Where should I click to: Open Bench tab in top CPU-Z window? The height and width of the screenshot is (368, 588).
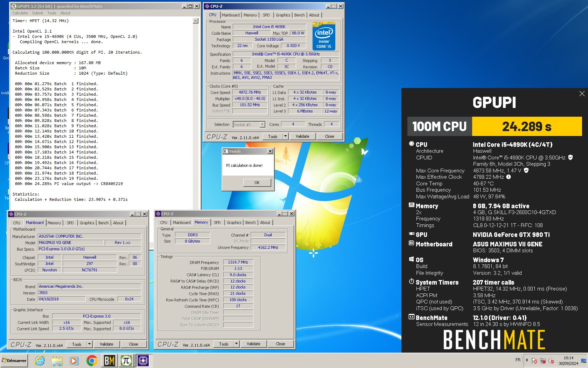tap(299, 15)
